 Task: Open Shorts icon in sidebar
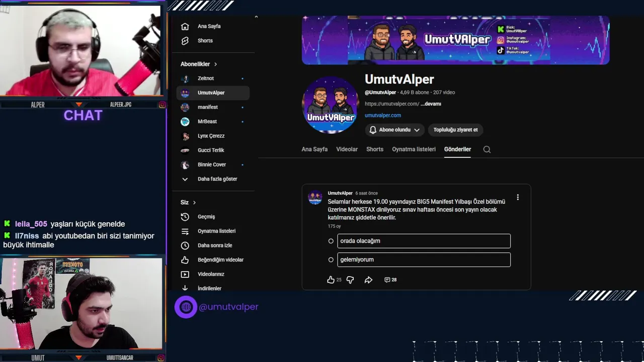(185, 41)
